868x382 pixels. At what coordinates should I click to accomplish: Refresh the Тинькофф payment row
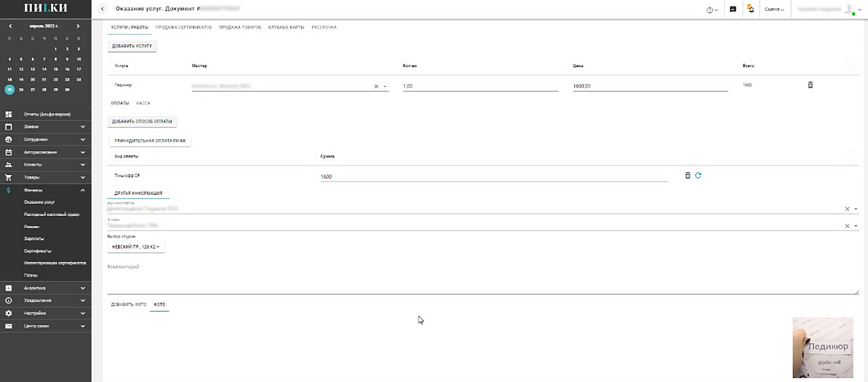tap(698, 175)
